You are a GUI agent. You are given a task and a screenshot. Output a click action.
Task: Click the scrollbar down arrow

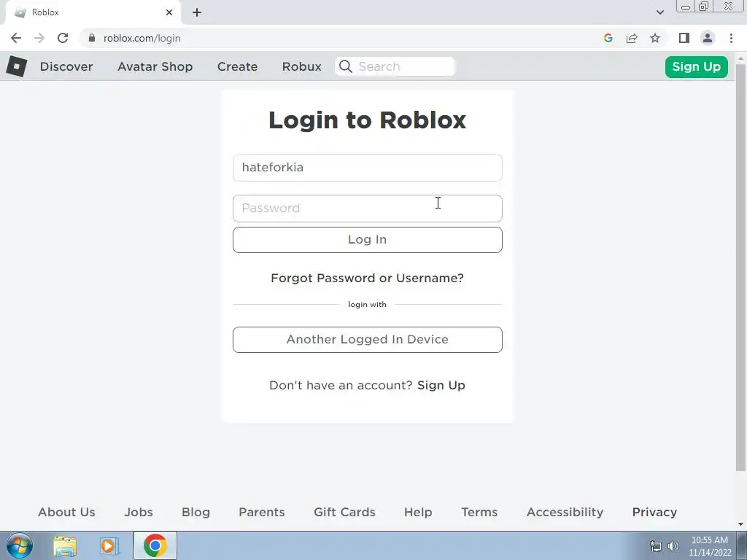click(741, 524)
